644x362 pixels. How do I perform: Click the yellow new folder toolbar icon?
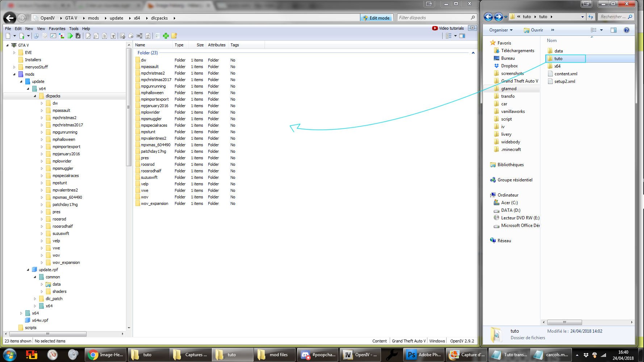pos(174,36)
